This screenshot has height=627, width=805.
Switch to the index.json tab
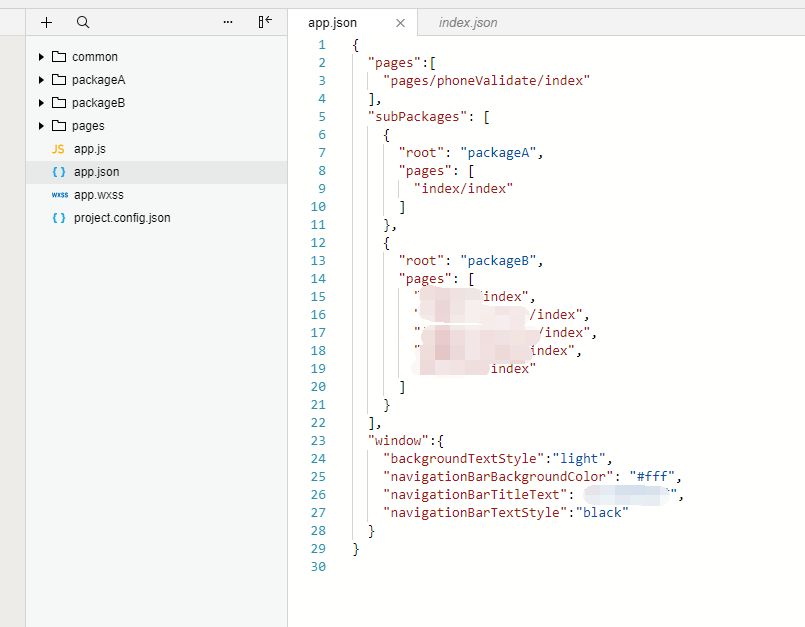click(x=467, y=23)
